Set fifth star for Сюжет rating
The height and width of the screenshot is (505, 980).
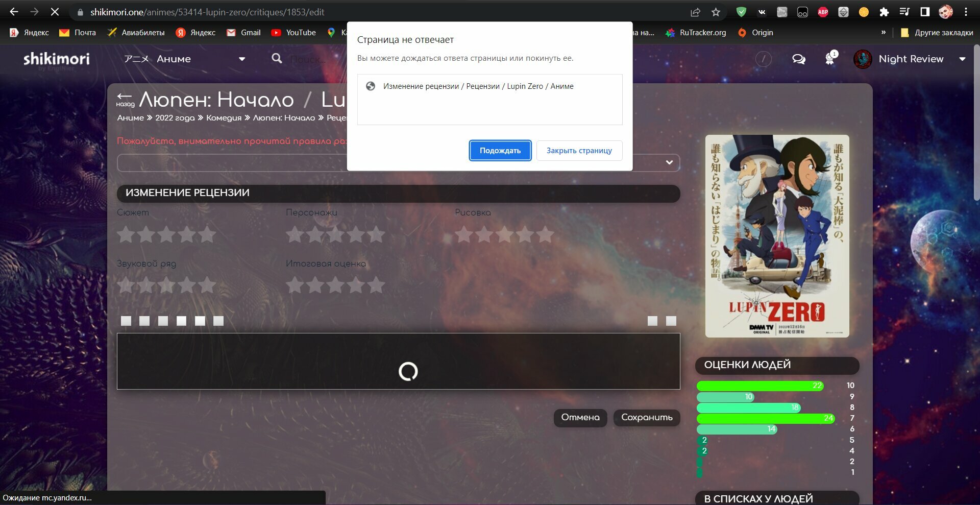(207, 235)
